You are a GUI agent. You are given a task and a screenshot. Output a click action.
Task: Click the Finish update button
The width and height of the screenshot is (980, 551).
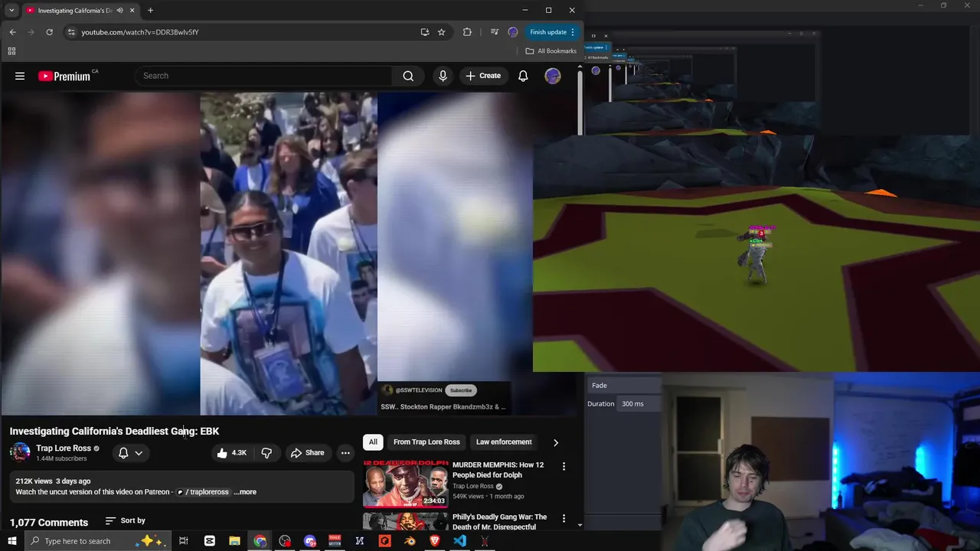coord(552,32)
